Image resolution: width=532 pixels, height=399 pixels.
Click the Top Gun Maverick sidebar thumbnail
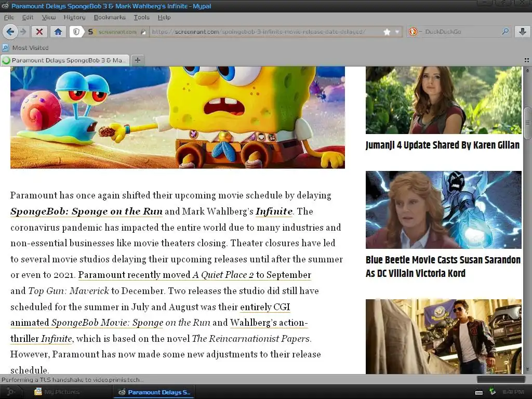tap(444, 337)
